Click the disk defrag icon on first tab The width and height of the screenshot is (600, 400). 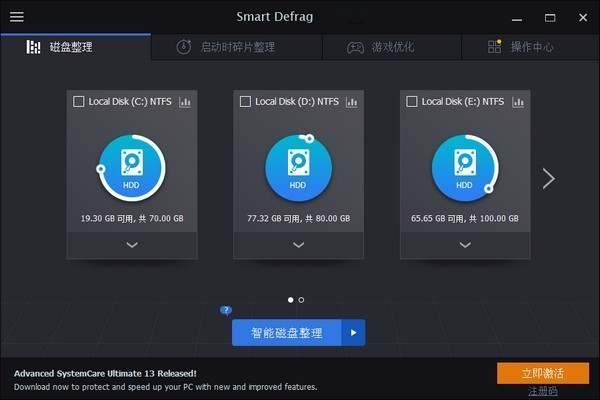(x=33, y=47)
